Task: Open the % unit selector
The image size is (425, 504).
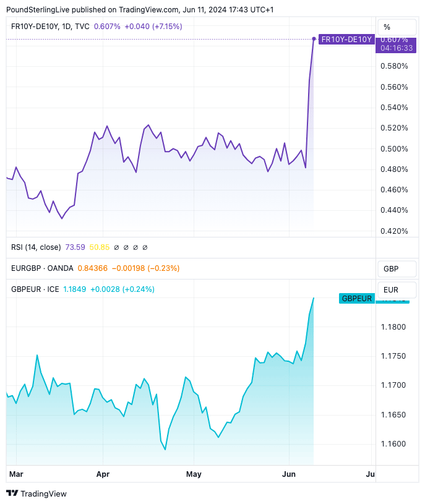Action: pos(388,27)
